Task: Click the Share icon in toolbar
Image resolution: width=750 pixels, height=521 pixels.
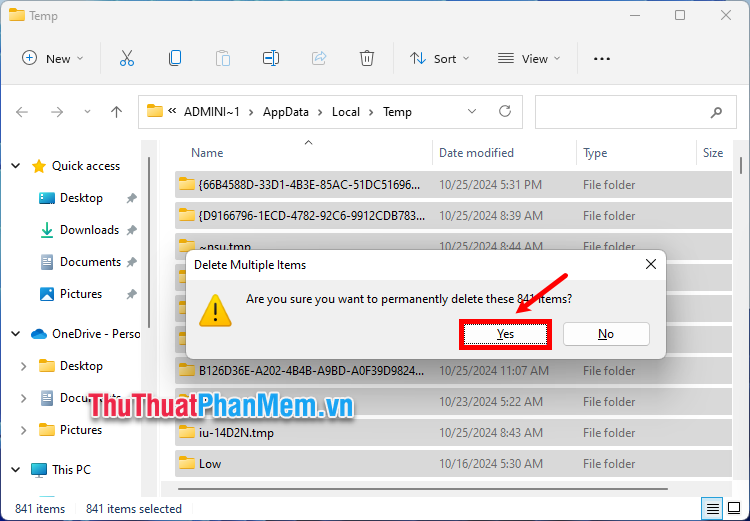Action: tap(319, 58)
